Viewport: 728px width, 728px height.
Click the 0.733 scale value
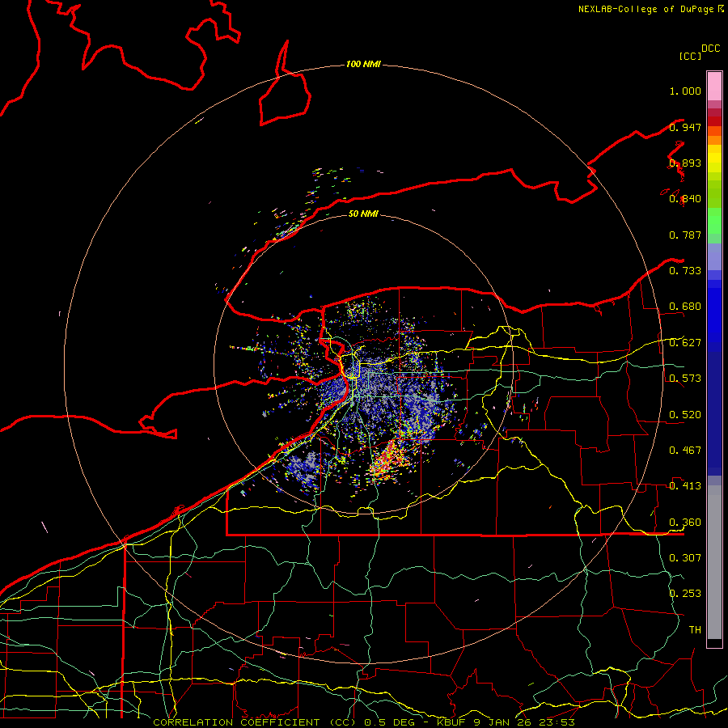click(685, 271)
